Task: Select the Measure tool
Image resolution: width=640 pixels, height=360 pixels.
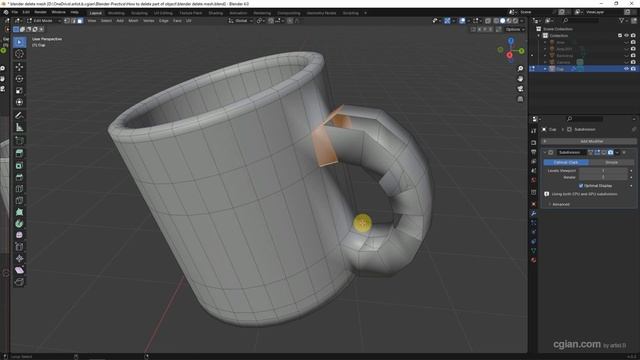Action: coord(19,128)
